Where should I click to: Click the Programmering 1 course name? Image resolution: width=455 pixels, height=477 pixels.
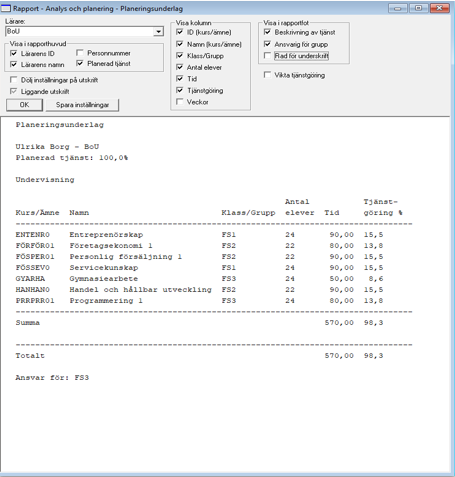[106, 301]
